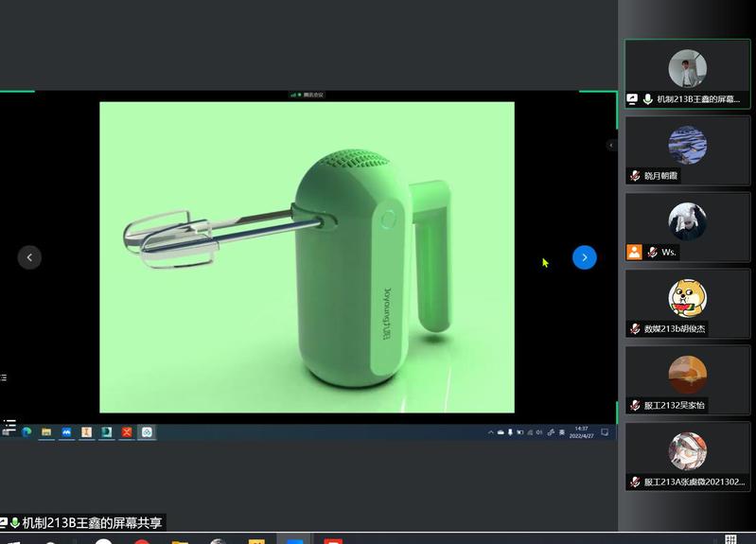Click the 服工2132吴家怡 name label

coord(674,406)
